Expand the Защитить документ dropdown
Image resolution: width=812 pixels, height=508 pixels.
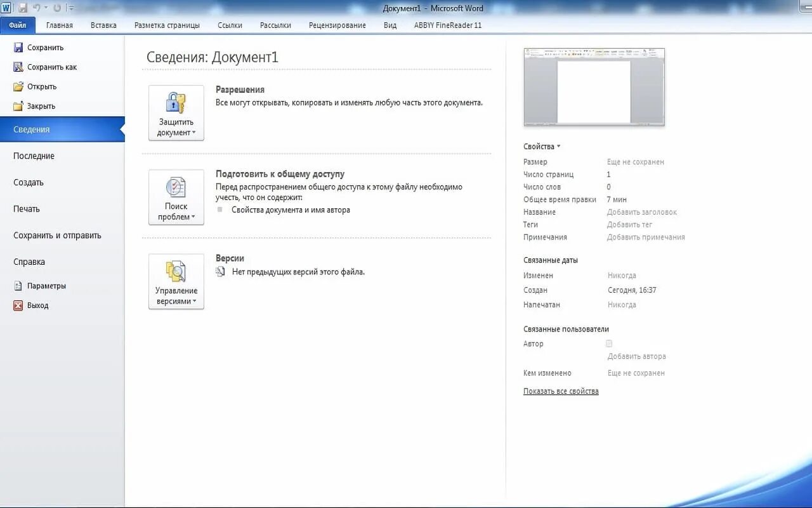coord(193,133)
